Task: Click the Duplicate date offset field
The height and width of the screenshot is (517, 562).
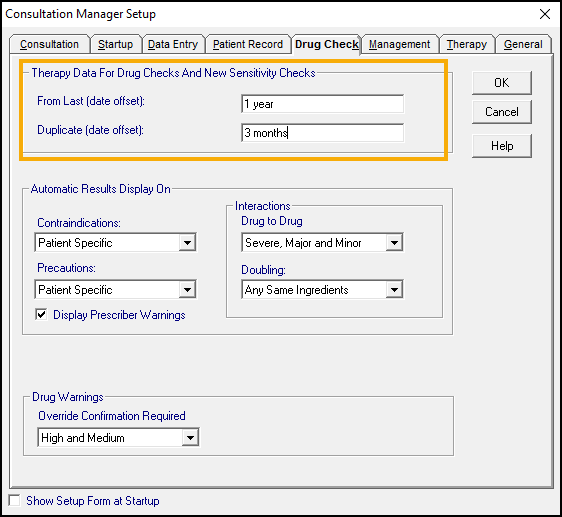Action: [x=323, y=133]
